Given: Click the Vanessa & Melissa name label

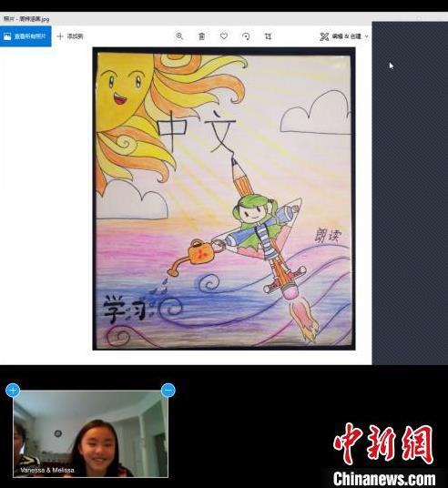Looking at the screenshot, I should pos(47,470).
